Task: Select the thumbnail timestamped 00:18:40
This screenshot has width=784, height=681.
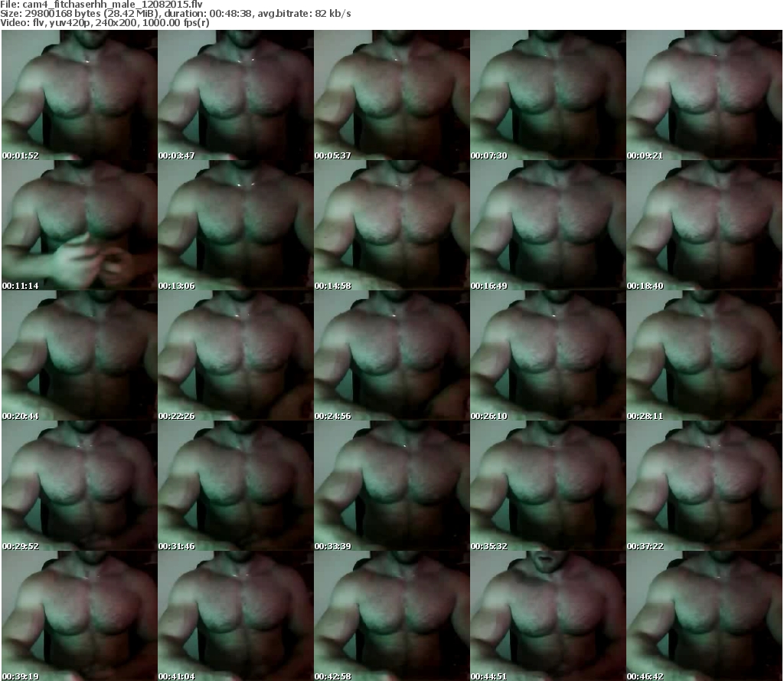Action: (704, 225)
